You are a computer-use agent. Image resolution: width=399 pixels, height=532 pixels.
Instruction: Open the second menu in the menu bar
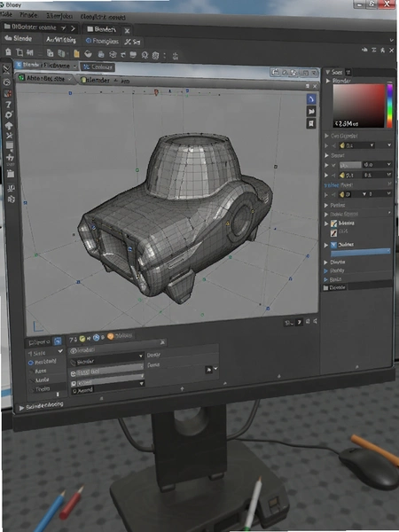tap(28, 15)
